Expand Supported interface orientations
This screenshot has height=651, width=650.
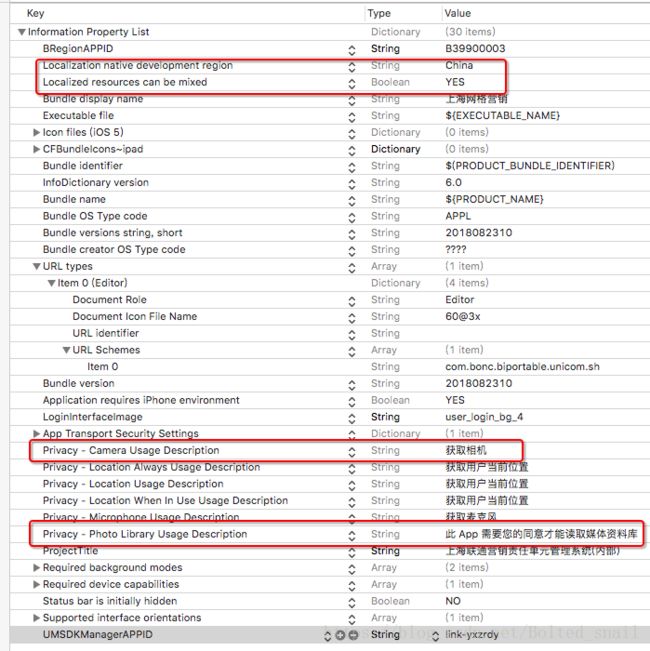pyautogui.click(x=37, y=618)
